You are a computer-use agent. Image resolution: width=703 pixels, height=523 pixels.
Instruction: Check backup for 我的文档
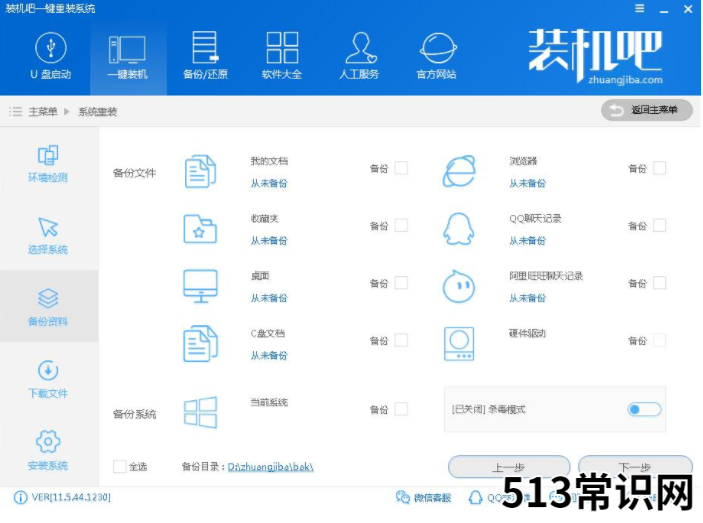click(401, 168)
